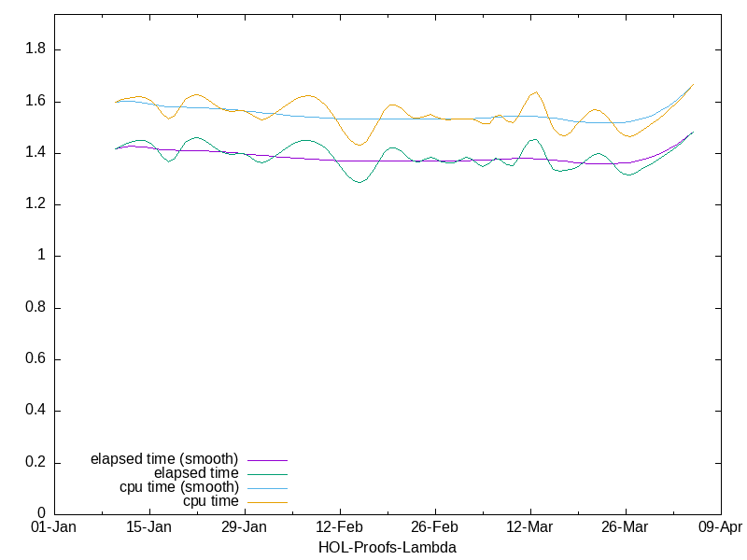Click the 29-Jan date tick label
The width and height of the screenshot is (747, 560).
245,527
